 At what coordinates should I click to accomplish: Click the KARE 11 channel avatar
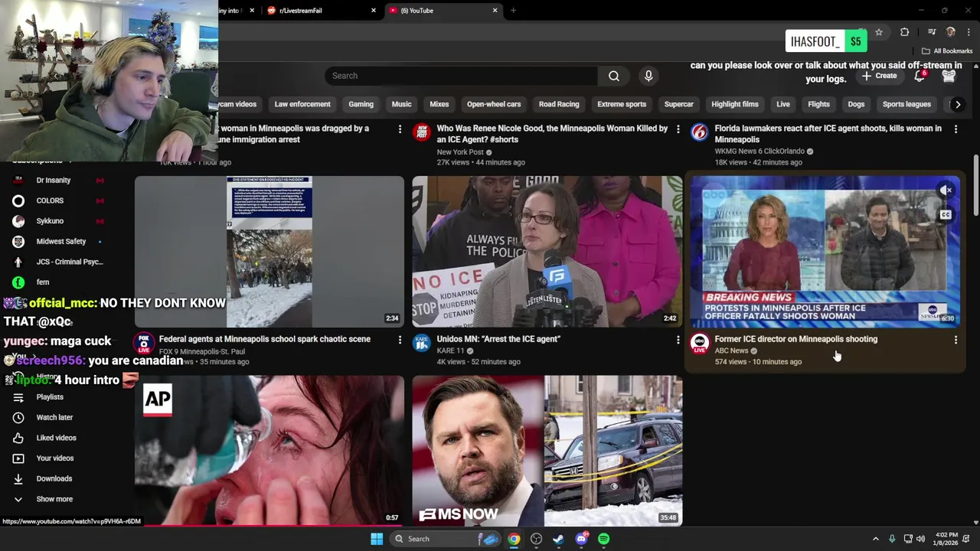point(422,343)
